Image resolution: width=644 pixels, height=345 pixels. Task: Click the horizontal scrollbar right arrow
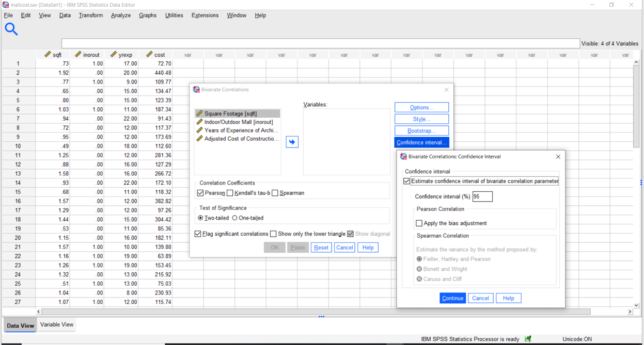tap(630, 311)
